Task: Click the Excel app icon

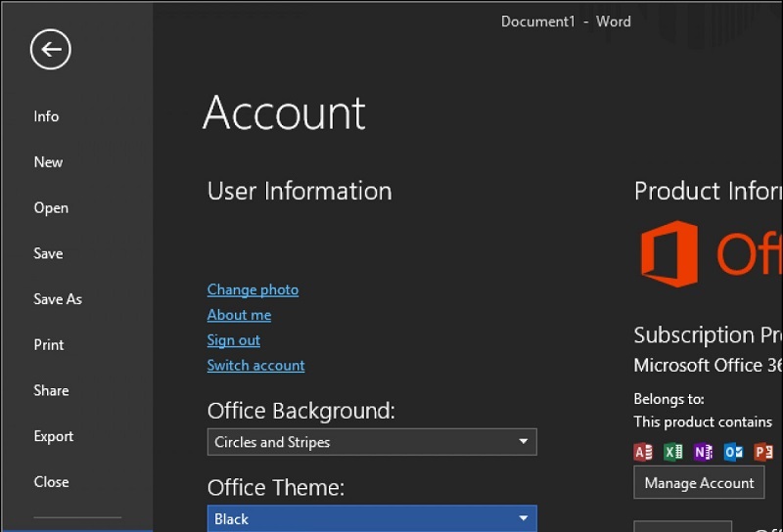Action: coord(673,452)
